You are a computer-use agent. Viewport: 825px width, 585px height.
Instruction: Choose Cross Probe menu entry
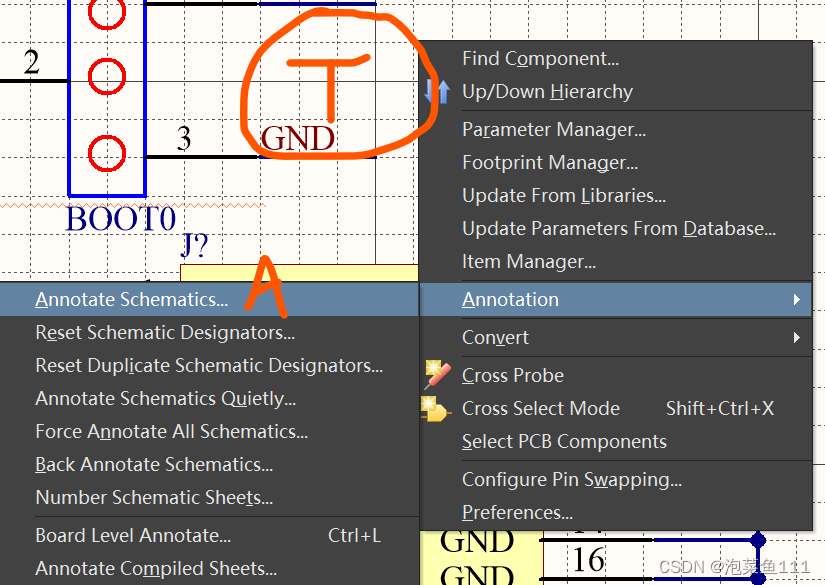(x=616, y=375)
